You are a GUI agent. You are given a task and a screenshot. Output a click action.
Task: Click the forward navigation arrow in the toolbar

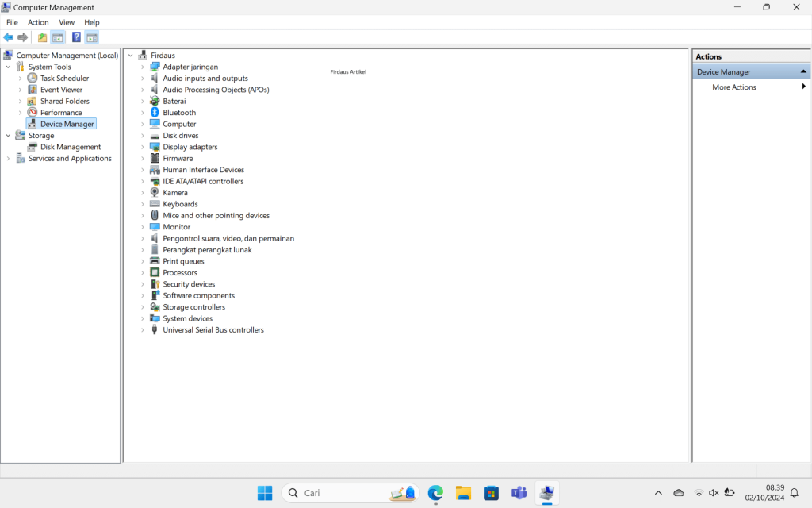click(23, 37)
